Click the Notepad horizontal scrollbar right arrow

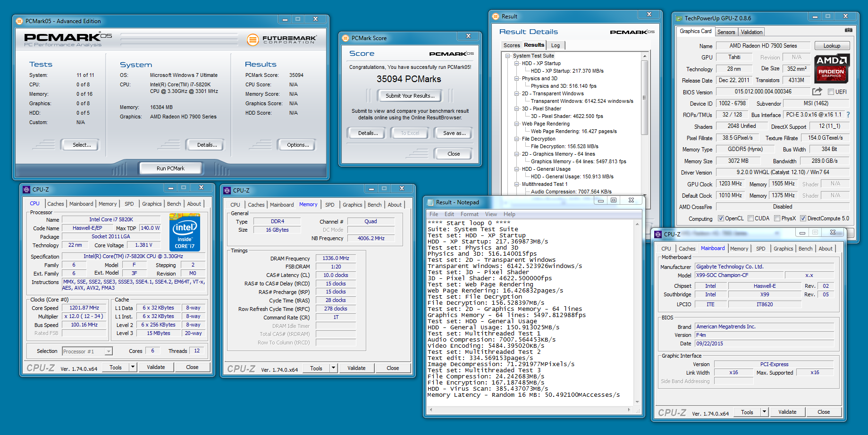click(629, 410)
